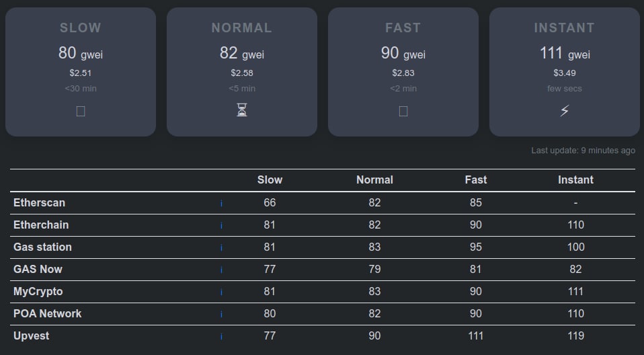Click POA Network's Slow value 80

click(x=270, y=313)
